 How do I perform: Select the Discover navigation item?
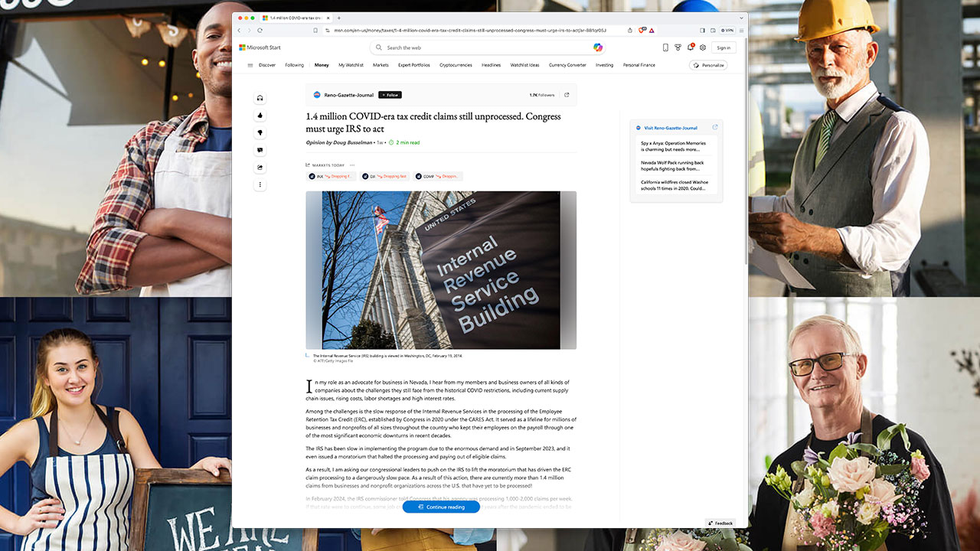[x=267, y=65]
